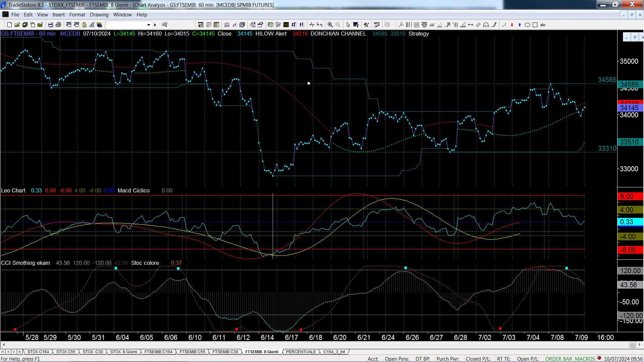Click the calendar clock toolbar icon
The width and height of the screenshot is (644, 362).
tap(271, 25)
